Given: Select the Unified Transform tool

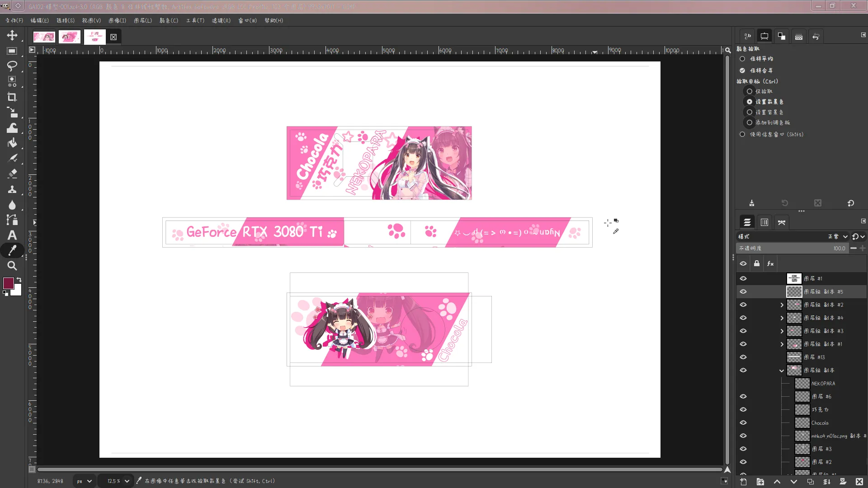Looking at the screenshot, I should coord(12,113).
